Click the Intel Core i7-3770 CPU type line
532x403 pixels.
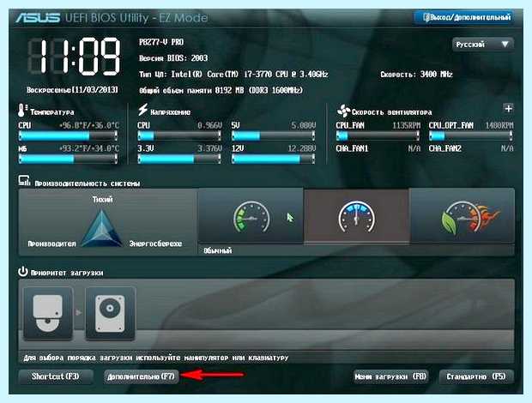[x=233, y=75]
